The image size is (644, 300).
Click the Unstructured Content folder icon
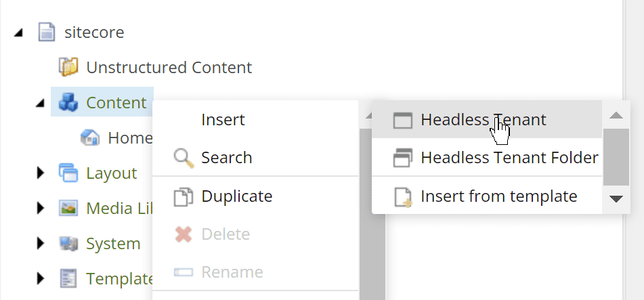pos(68,68)
